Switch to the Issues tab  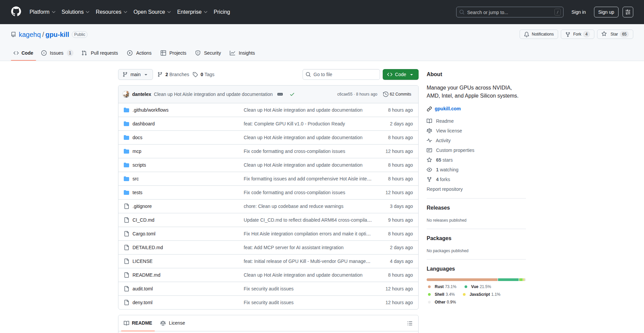click(x=57, y=53)
